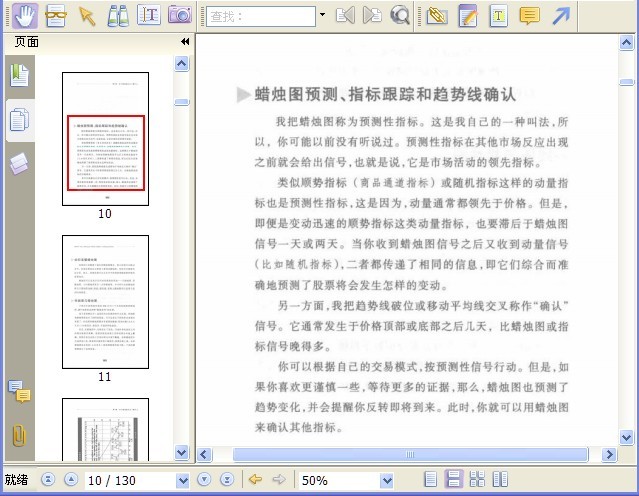
Task: Click thumbnail panel scroll down arrow
Action: (x=181, y=452)
